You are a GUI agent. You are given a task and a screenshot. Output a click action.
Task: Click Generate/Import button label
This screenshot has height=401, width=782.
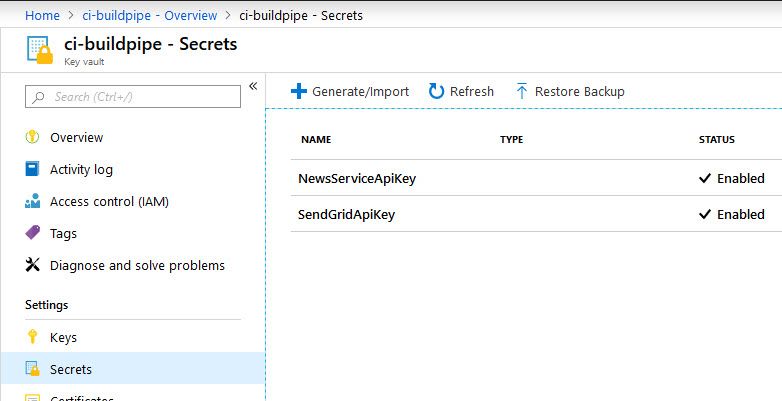pos(361,91)
